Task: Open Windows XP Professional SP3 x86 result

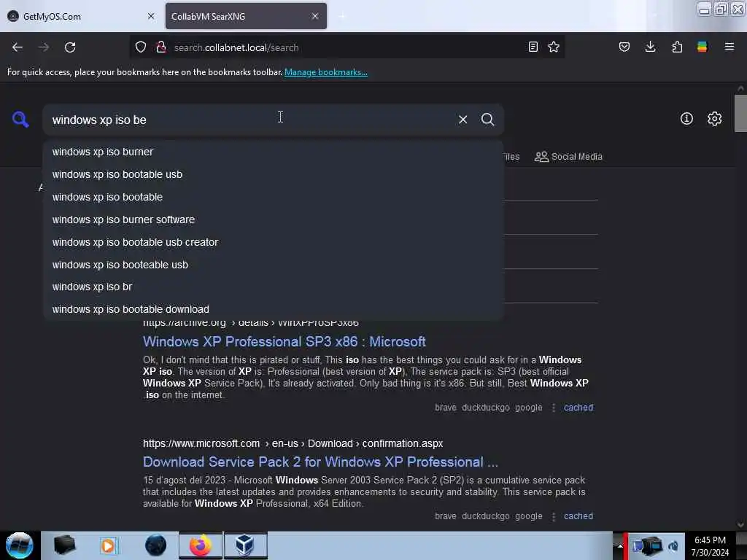Action: pyautogui.click(x=284, y=341)
